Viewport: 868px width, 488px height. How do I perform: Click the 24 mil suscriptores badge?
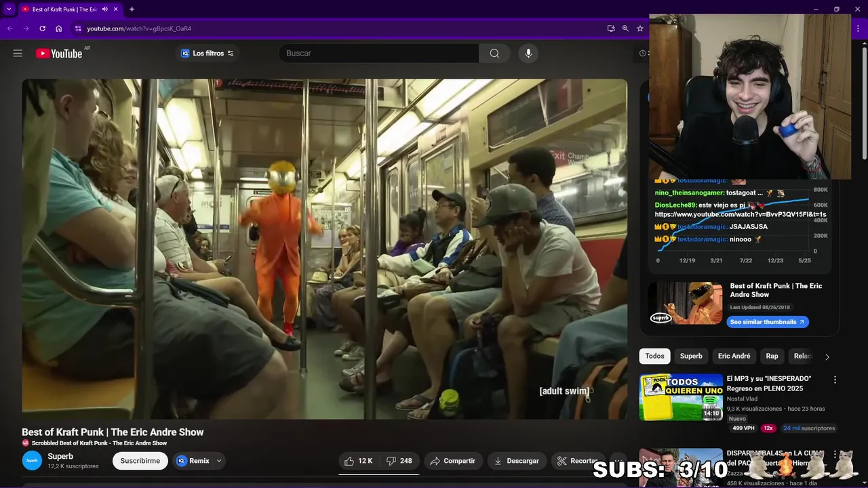[809, 428]
